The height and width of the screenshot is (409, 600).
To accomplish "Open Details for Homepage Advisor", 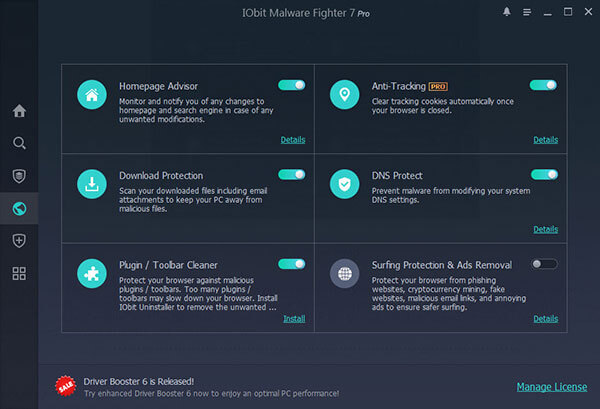I will [293, 140].
